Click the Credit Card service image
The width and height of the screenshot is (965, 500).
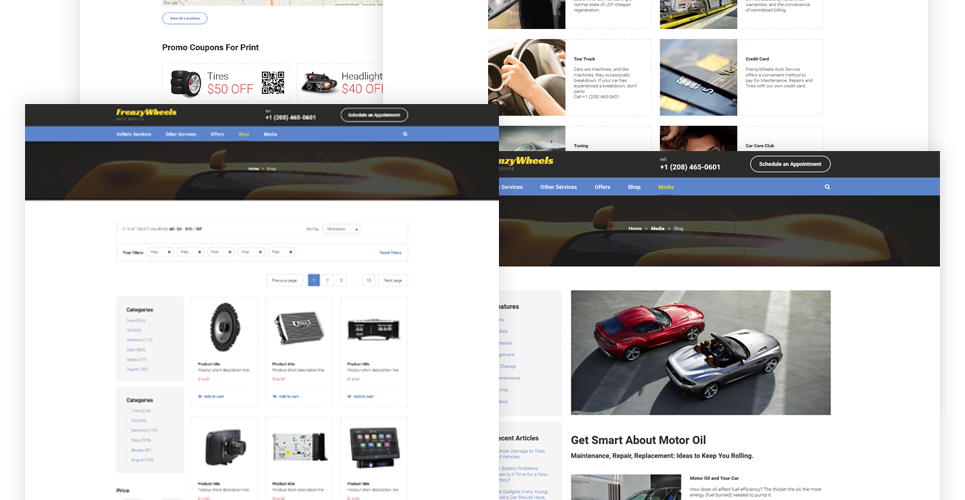(698, 78)
